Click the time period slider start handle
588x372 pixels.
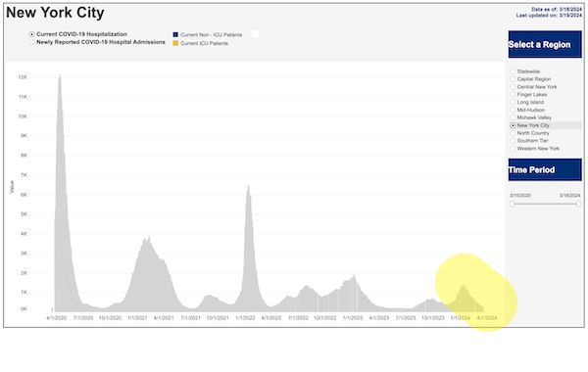(512, 204)
